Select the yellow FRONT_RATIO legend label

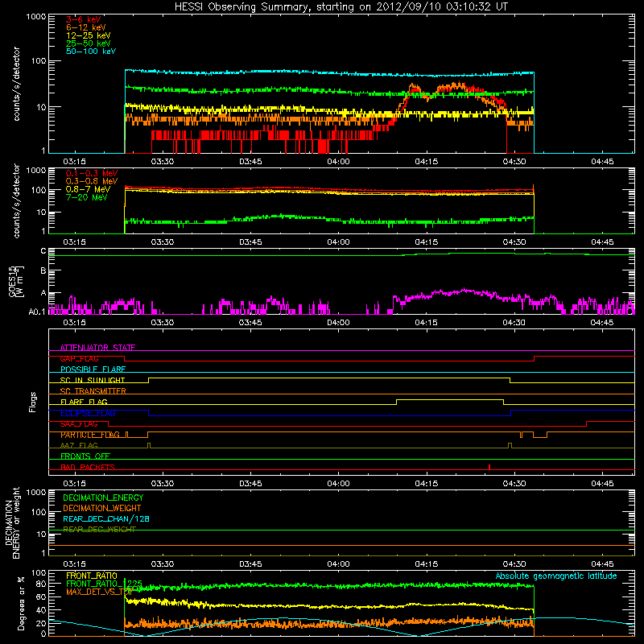(x=92, y=576)
